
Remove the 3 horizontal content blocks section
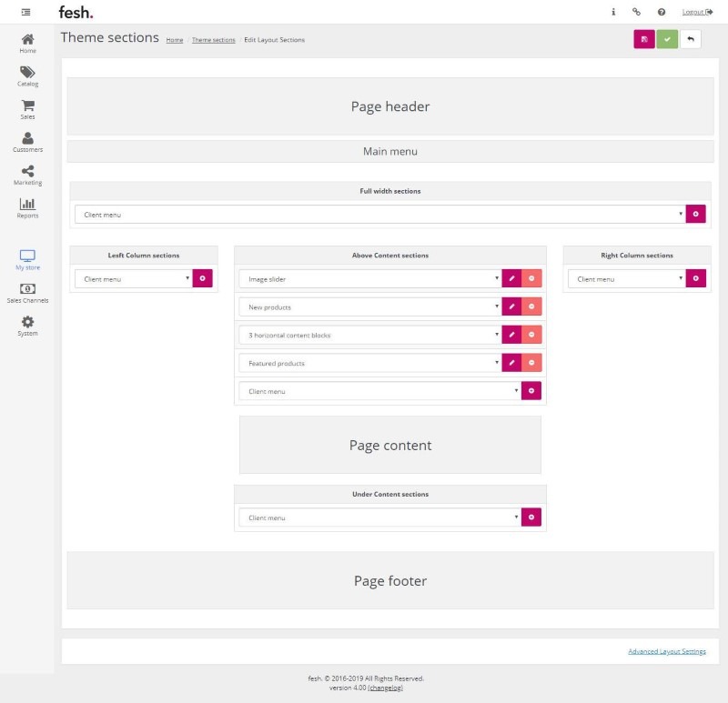pos(531,336)
